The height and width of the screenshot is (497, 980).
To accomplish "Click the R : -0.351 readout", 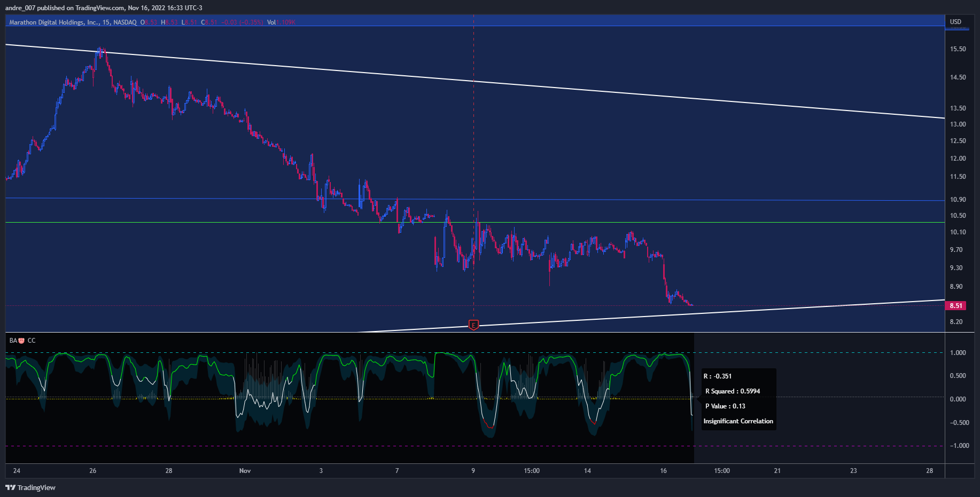I will [718, 376].
